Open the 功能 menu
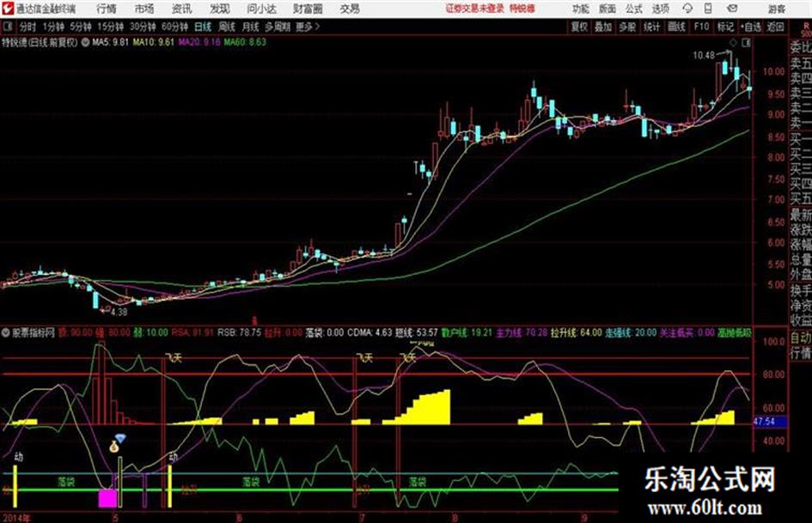 (x=581, y=9)
